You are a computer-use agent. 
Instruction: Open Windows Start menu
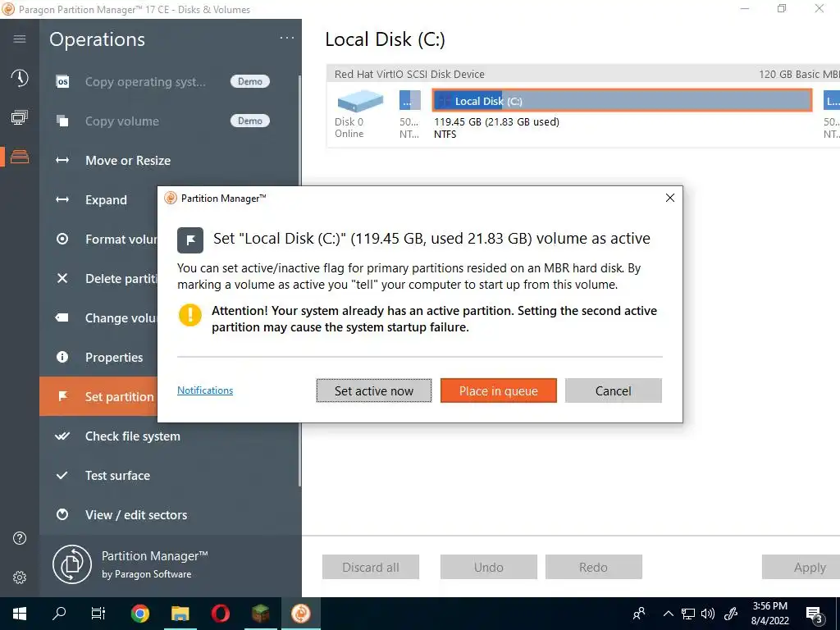(20, 614)
